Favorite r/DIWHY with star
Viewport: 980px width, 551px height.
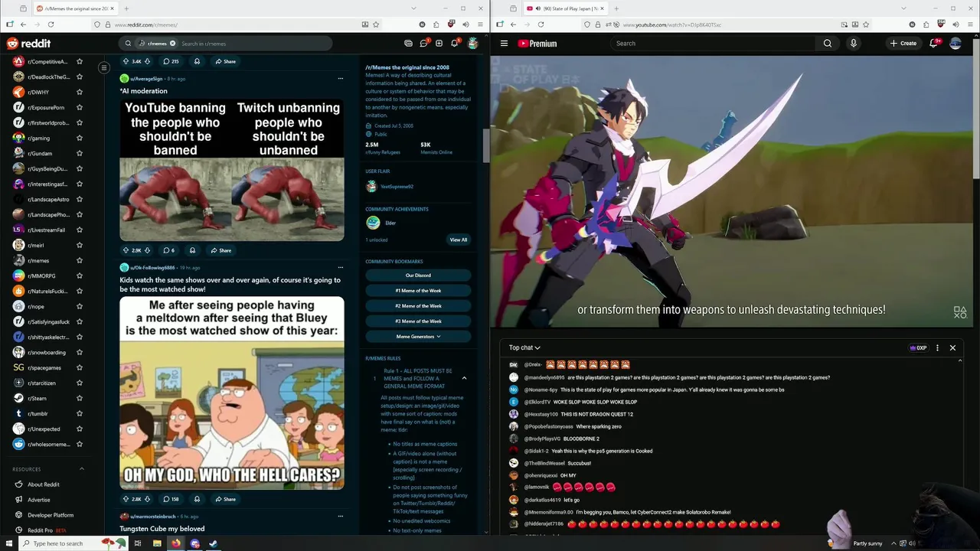(x=80, y=92)
